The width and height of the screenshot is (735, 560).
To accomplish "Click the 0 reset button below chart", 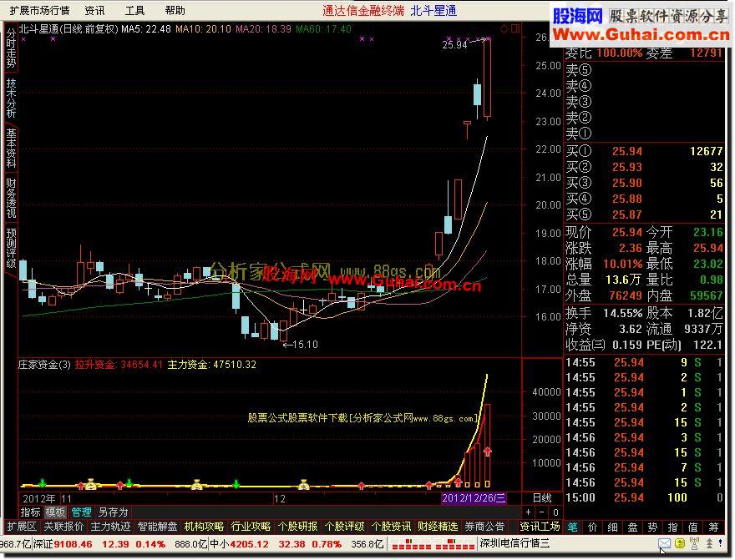I will tap(555, 512).
